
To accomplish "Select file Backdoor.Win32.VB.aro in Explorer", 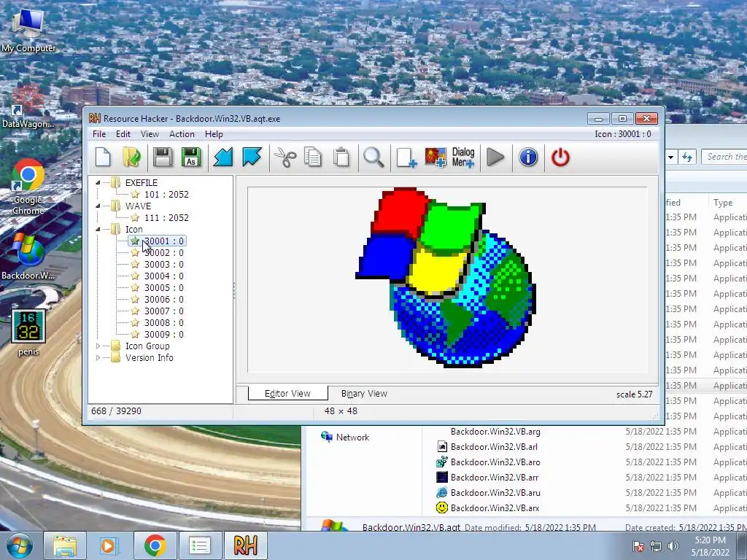I will [495, 462].
